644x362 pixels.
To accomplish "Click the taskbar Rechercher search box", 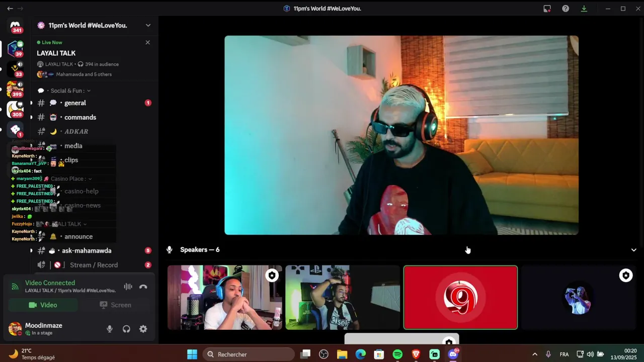I will (249, 354).
